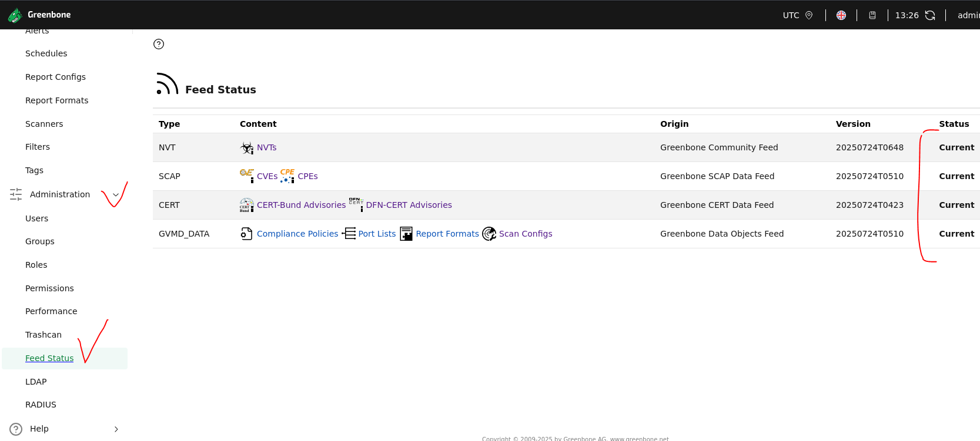Viewport: 980px width, 441px height.
Task: Click the Version column header
Action: [853, 124]
